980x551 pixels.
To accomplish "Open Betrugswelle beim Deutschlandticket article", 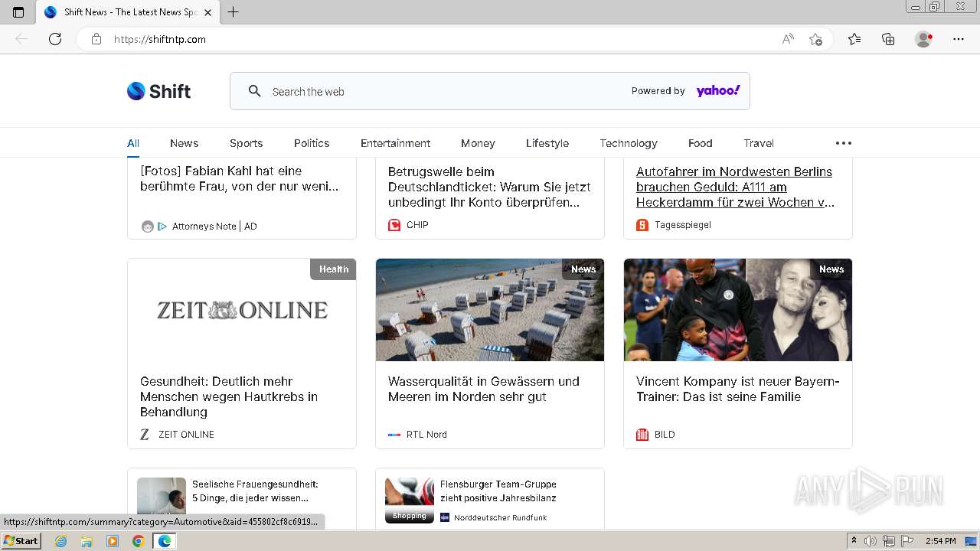I will (x=489, y=187).
